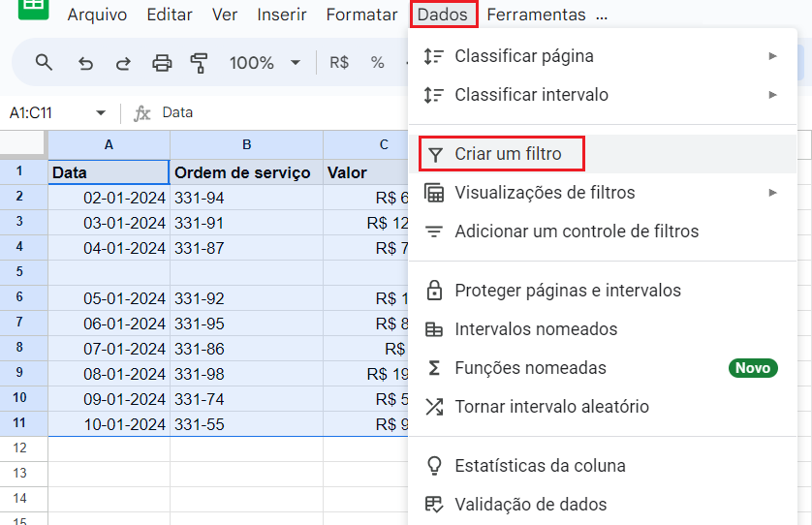Open the Inserir menu
The width and height of the screenshot is (812, 525).
coord(282,15)
